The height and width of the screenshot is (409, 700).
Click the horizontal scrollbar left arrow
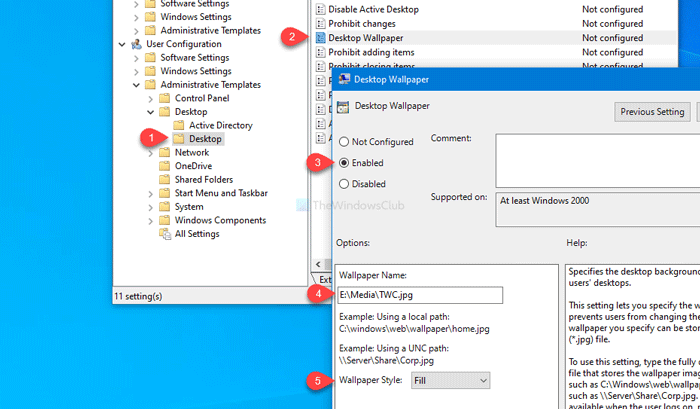(x=318, y=264)
